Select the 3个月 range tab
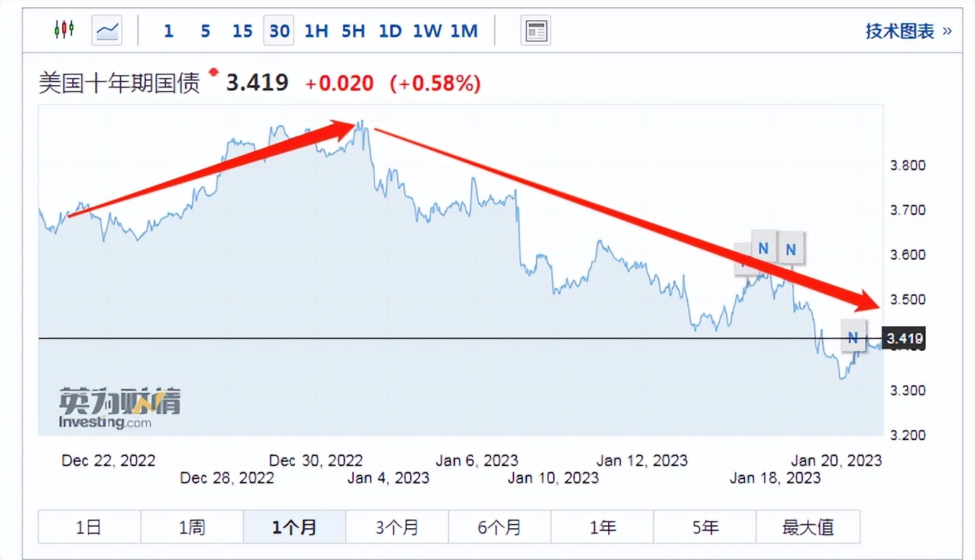Image resolution: width=975 pixels, height=560 pixels. coord(396,527)
